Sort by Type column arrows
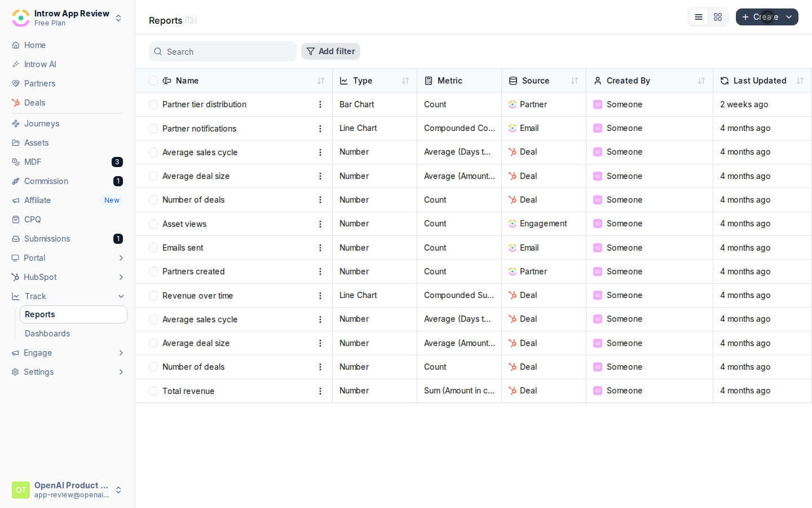This screenshot has width=812, height=508. click(x=405, y=81)
